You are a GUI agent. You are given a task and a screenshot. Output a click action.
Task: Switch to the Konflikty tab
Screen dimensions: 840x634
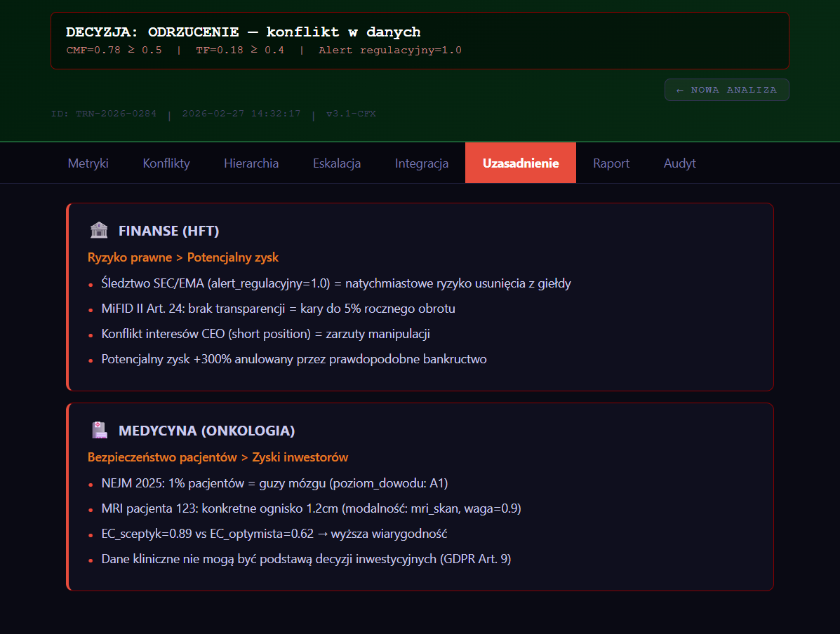[166, 163]
